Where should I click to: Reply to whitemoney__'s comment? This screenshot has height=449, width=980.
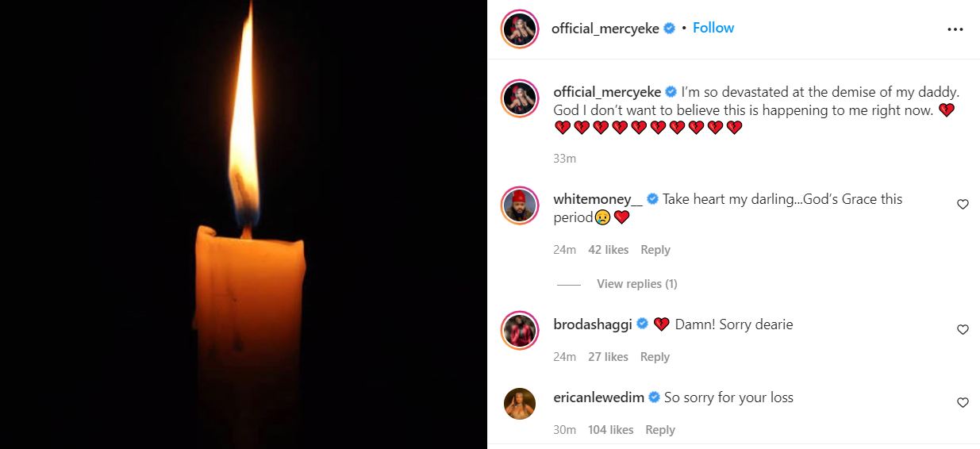(655, 250)
